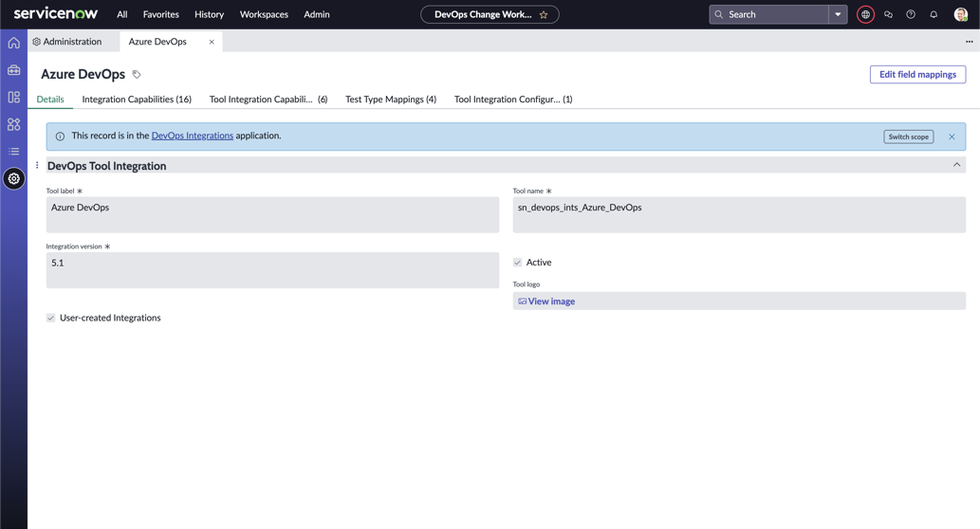The image size is (980, 529).
Task: Open the chat conversations icon
Action: click(x=888, y=14)
